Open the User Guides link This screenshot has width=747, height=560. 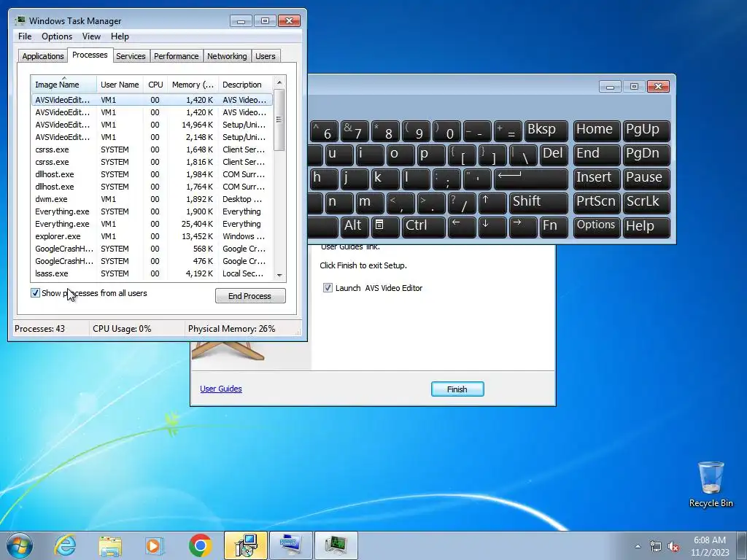[x=221, y=389]
